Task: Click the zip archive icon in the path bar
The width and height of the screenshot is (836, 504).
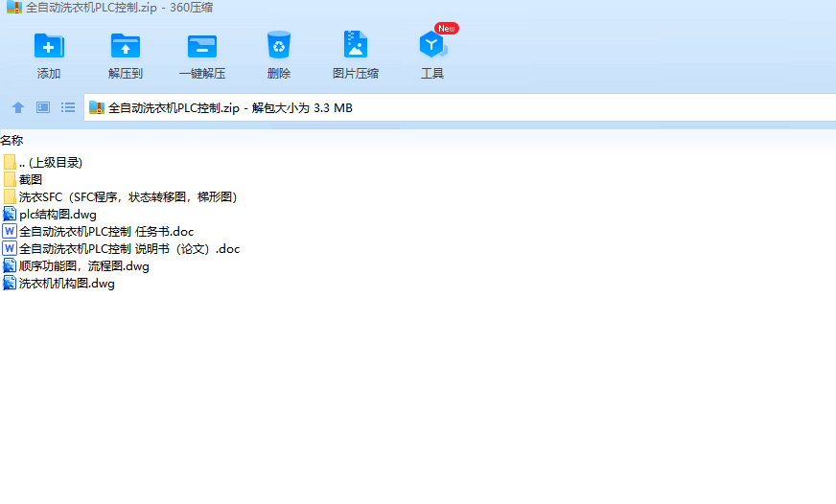Action: [97, 107]
